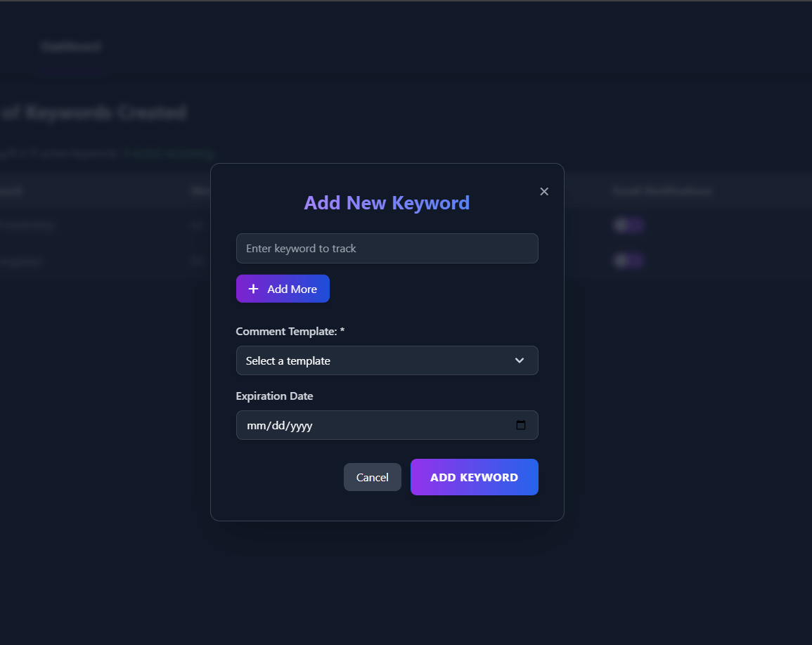This screenshot has height=645, width=812.
Task: Click the Email Notifications column header
Action: tap(662, 191)
